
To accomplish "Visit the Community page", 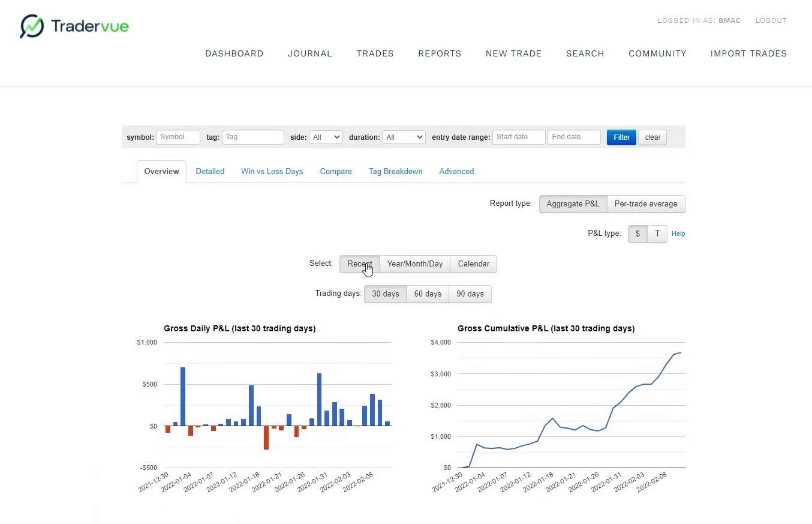I will click(x=657, y=53).
